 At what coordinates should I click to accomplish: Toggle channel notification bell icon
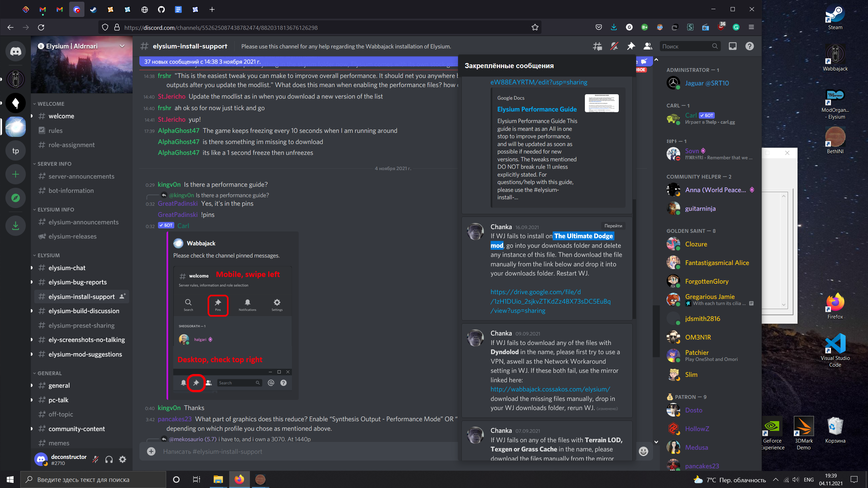coord(614,46)
